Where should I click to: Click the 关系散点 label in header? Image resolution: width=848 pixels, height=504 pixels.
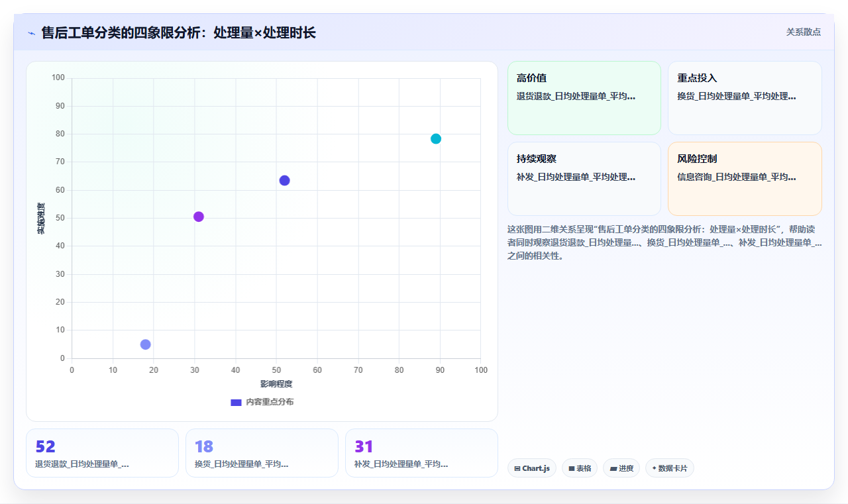click(x=804, y=32)
